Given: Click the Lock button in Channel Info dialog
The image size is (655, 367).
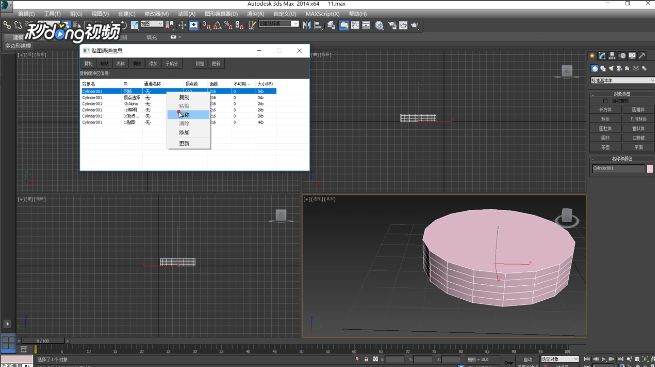Looking at the screenshot, I should point(200,63).
